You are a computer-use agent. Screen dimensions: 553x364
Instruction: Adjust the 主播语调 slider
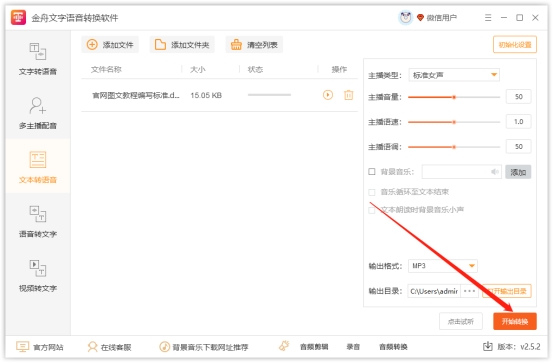(454, 147)
